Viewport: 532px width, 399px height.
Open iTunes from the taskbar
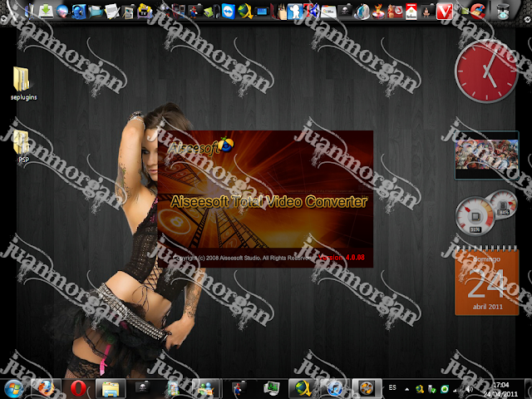[x=335, y=389]
